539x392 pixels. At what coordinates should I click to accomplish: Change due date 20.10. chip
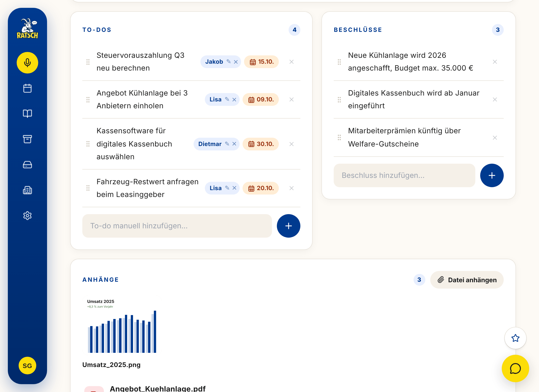(261, 188)
